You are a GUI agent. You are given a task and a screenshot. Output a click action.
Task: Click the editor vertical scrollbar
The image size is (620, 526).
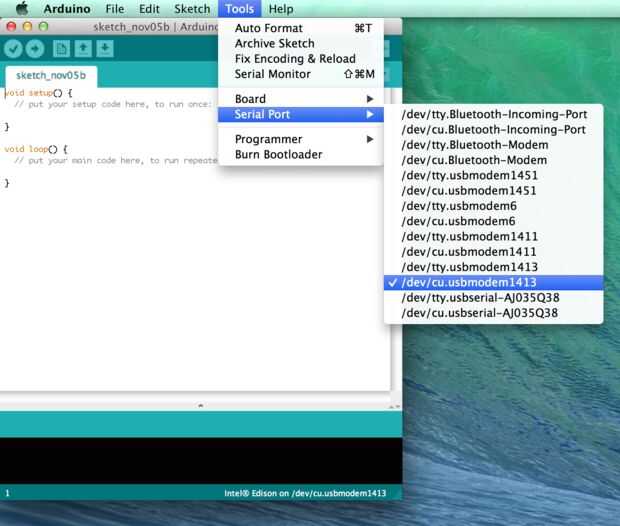coord(396,239)
